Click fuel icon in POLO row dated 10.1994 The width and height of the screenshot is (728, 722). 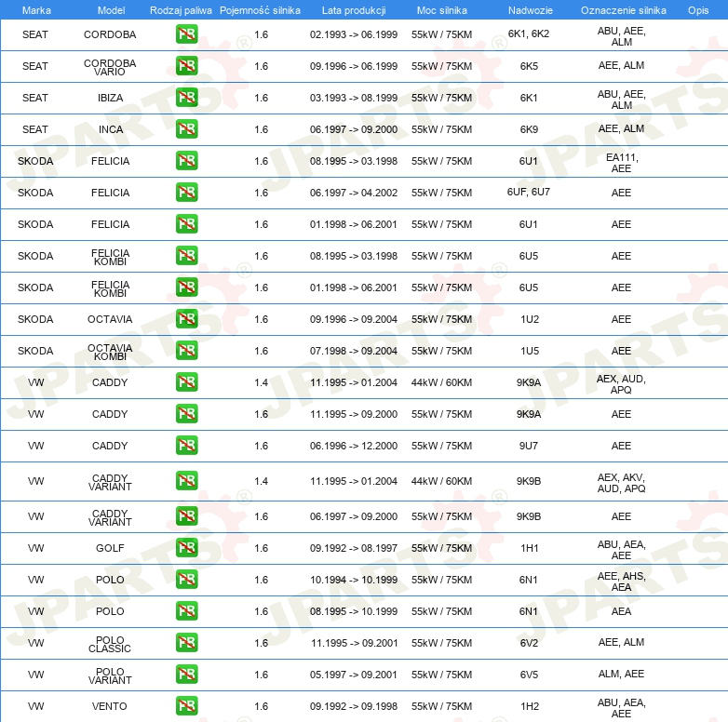pos(186,579)
